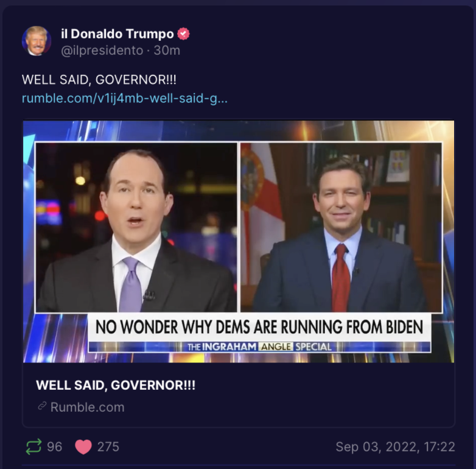
Task: Click the Sep 03, 2022, 17:22 date
Action: point(395,447)
